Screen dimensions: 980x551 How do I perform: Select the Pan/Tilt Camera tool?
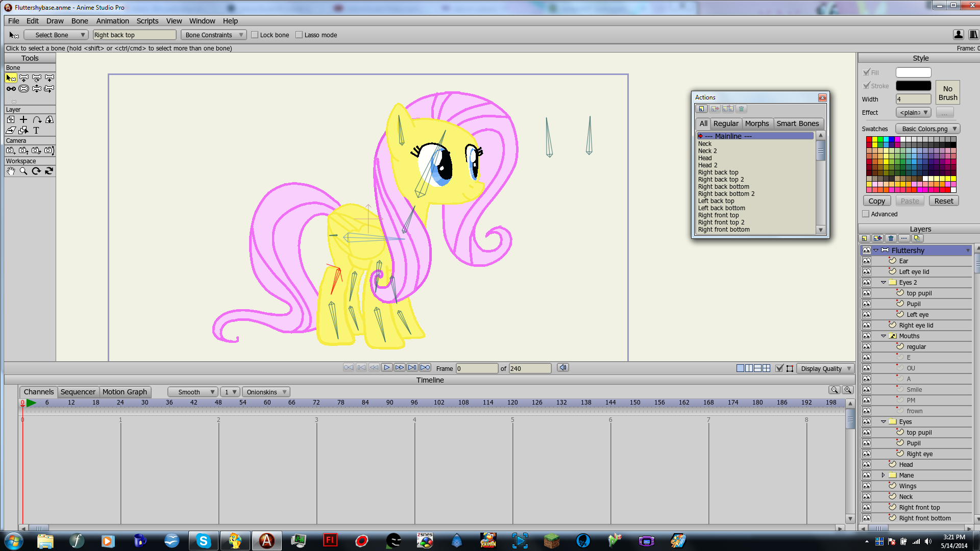pyautogui.click(x=49, y=151)
